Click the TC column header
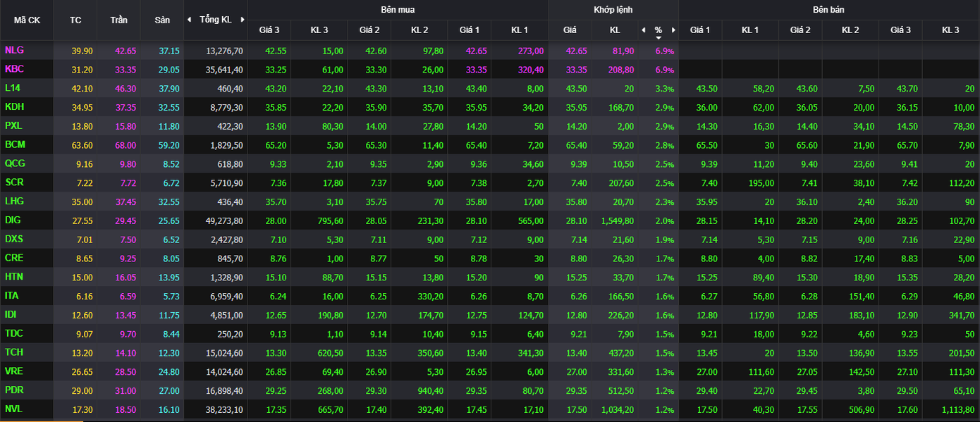 75,20
